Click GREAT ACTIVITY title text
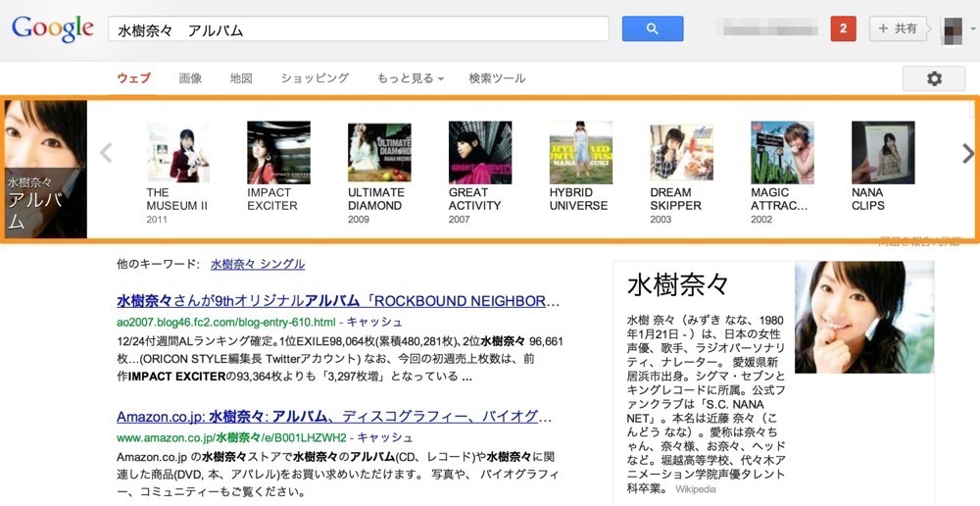Image resolution: width=980 pixels, height=506 pixels. click(x=475, y=199)
